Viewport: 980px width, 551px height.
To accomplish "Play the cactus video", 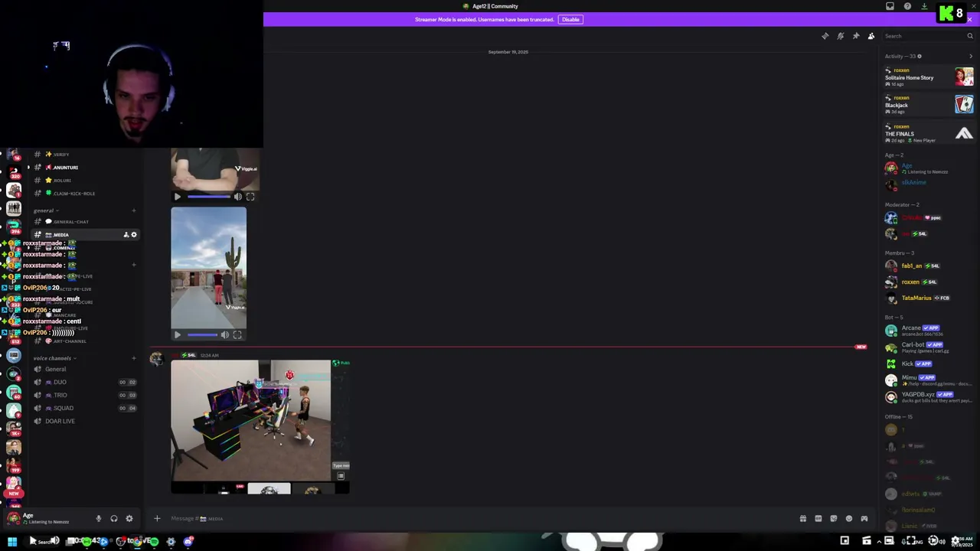I will (178, 335).
